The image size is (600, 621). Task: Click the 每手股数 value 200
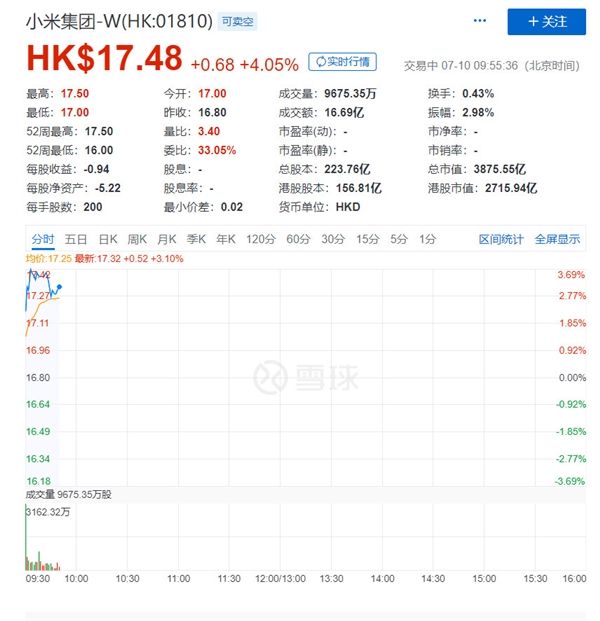pyautogui.click(x=93, y=207)
